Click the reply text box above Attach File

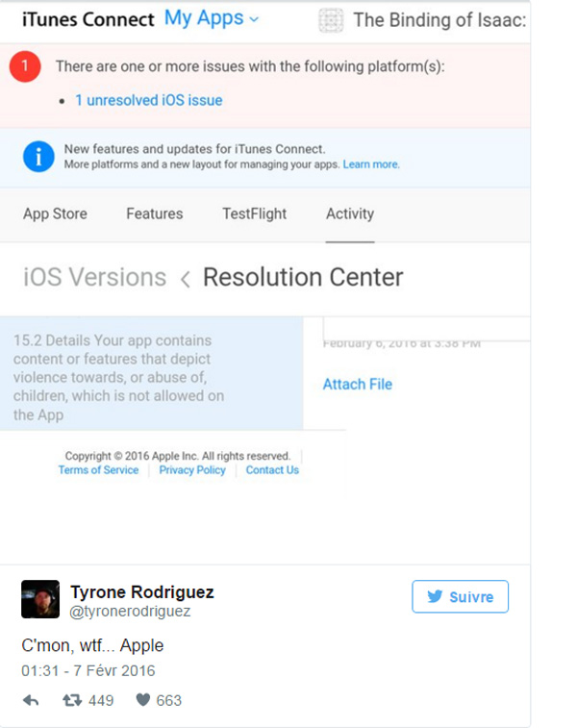tap(427, 329)
